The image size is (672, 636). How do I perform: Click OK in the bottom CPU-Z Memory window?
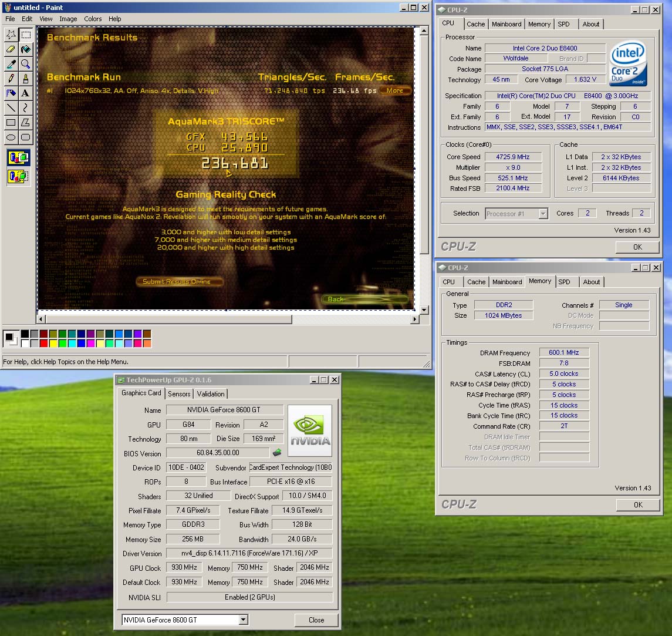(638, 505)
